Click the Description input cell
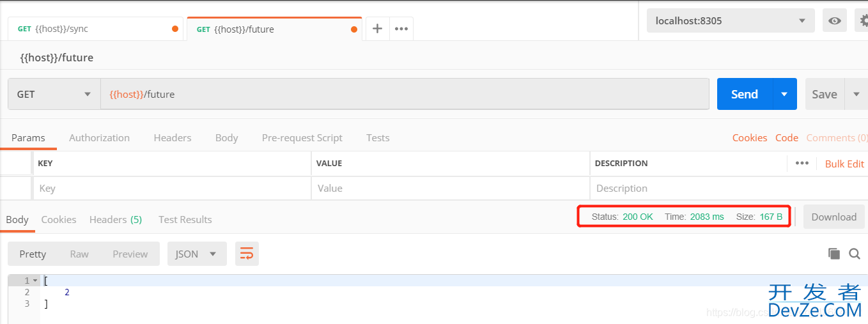 (x=729, y=189)
